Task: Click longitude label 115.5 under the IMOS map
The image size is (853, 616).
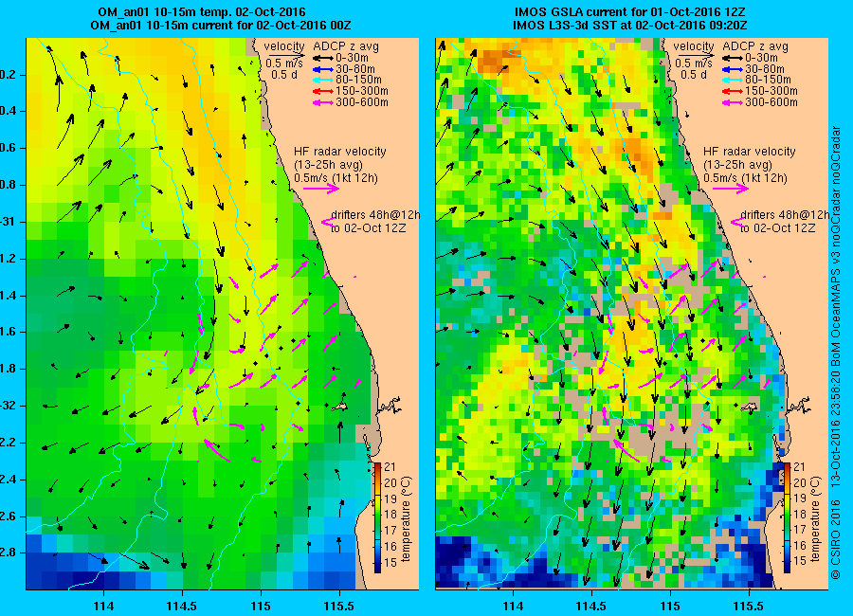Action: [749, 607]
